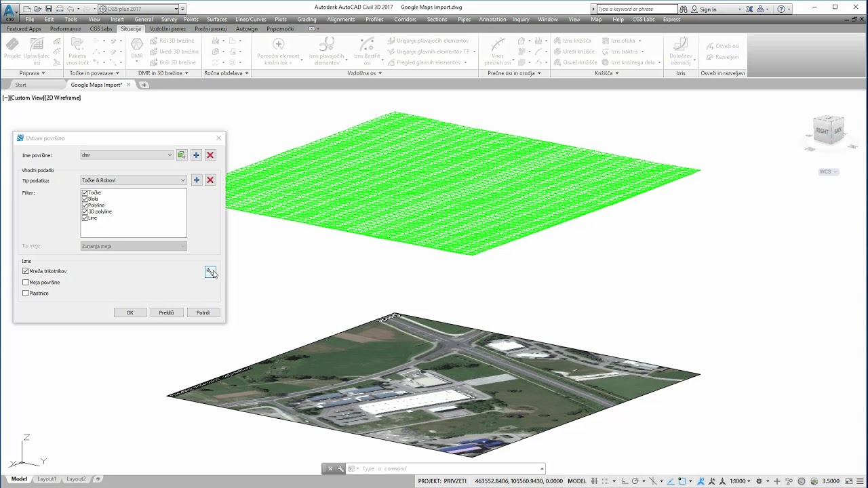Click the new drawing tab plus button

click(144, 85)
